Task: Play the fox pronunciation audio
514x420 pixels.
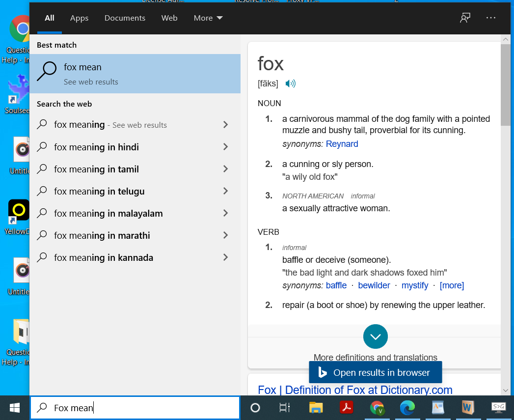Action: (x=290, y=84)
